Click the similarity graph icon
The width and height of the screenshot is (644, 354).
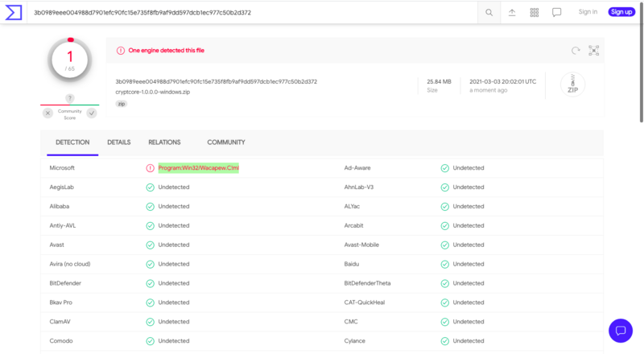[594, 51]
